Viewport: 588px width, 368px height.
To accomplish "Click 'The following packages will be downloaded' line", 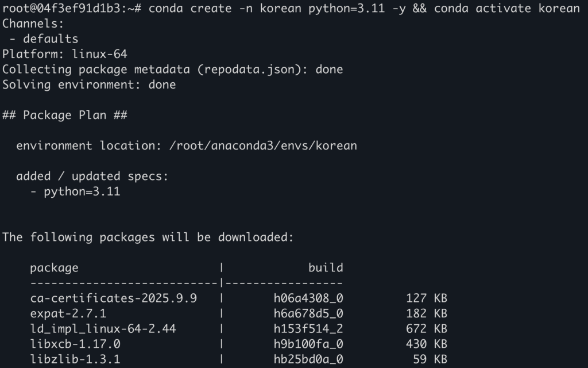I will tap(148, 237).
